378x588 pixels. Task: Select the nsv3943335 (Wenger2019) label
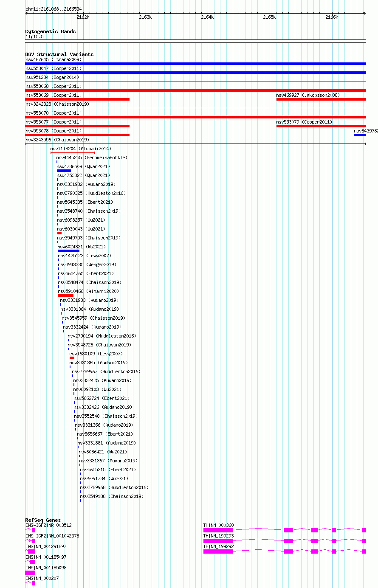pos(87,264)
